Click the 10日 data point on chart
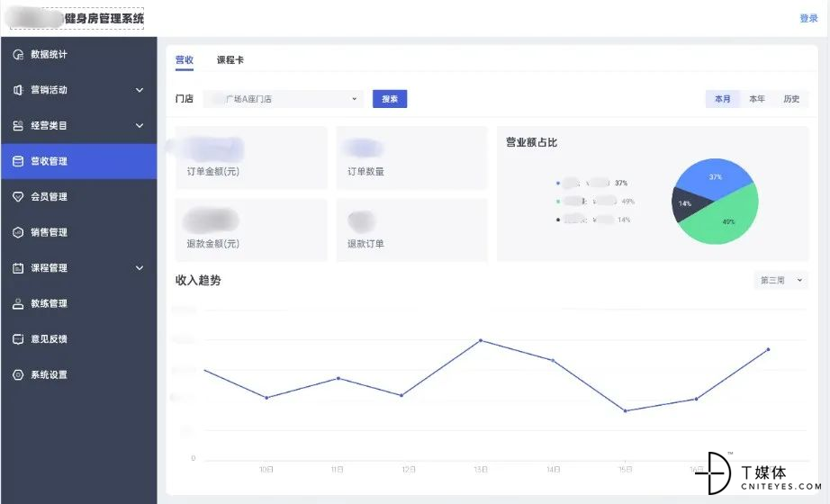830x504 pixels. (x=266, y=398)
